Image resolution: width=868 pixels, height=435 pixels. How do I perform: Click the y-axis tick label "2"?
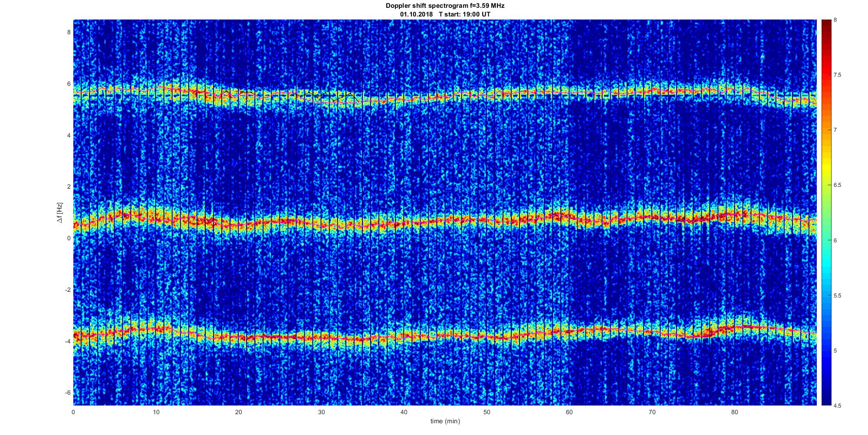[69, 187]
